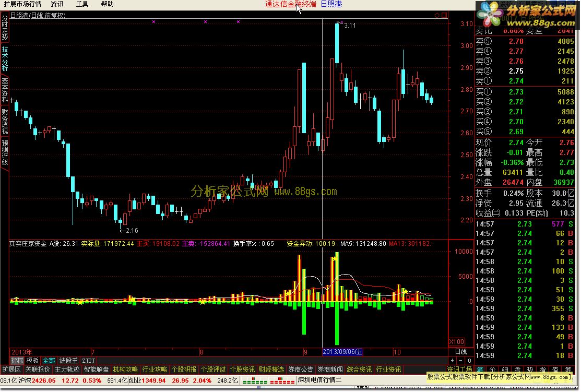This screenshot has height=392, width=581.
Task: Open the 扩展市场行情 menu
Action: tap(22, 4)
